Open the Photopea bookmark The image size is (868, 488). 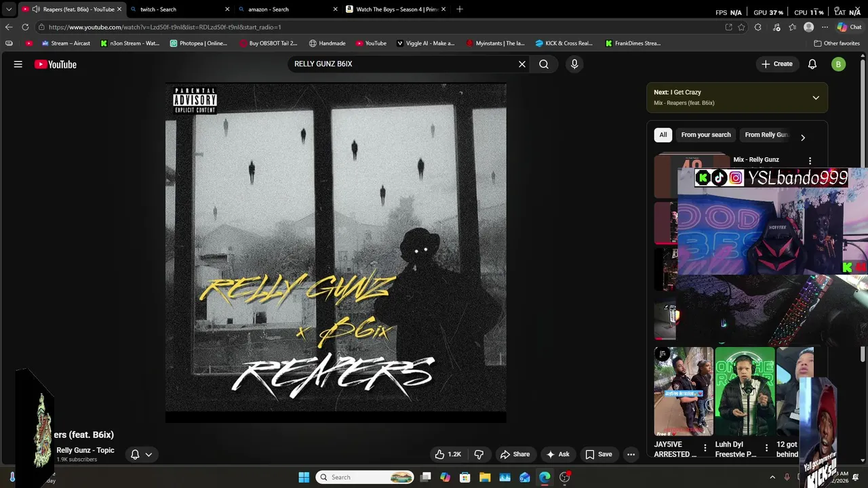click(x=199, y=43)
